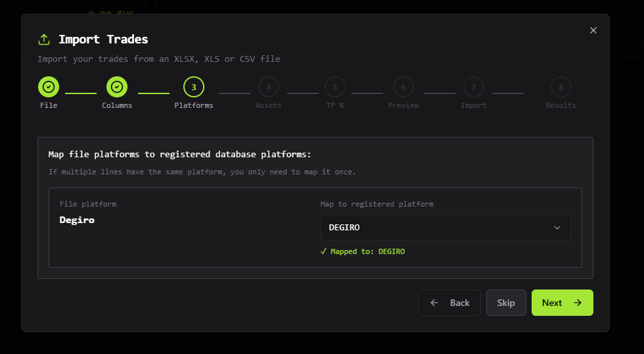Image resolution: width=644 pixels, height=354 pixels.
Task: Click the Columns step label
Action: [117, 105]
